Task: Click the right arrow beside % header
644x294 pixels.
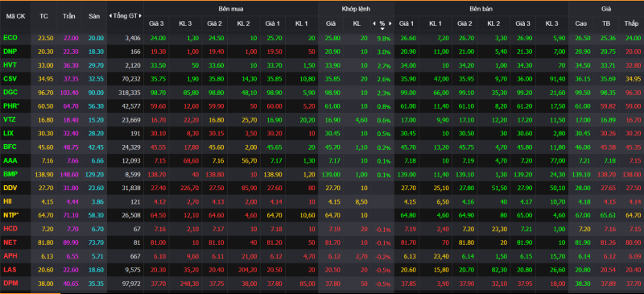Action: point(390,24)
